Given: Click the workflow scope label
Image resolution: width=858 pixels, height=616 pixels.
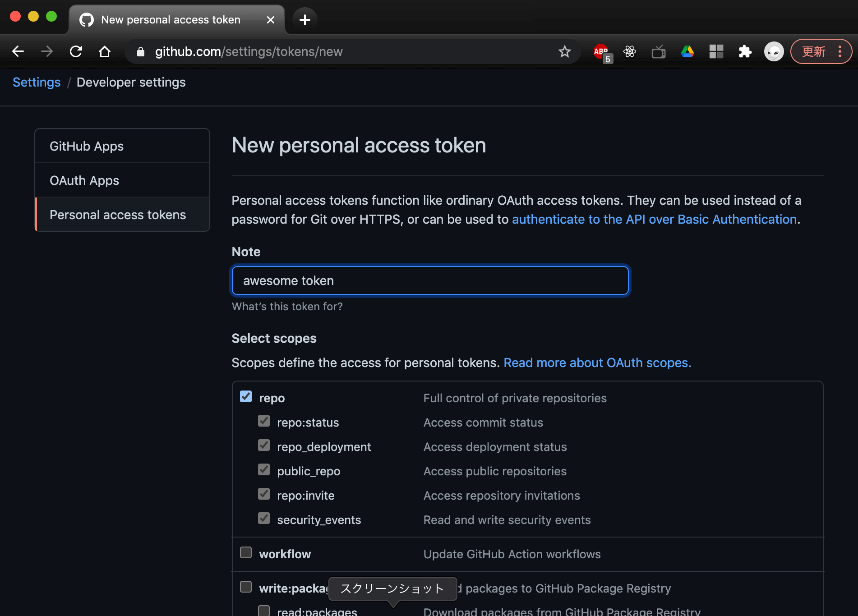Looking at the screenshot, I should pyautogui.click(x=285, y=554).
